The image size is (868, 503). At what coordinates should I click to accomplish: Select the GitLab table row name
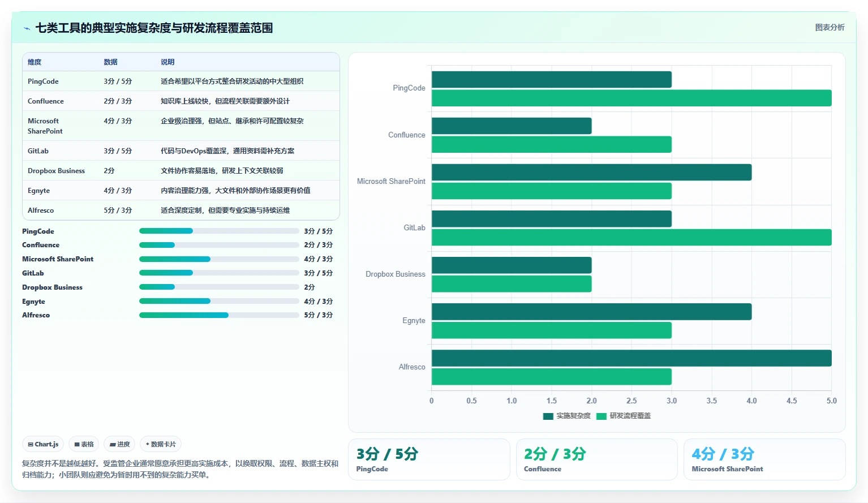click(38, 151)
